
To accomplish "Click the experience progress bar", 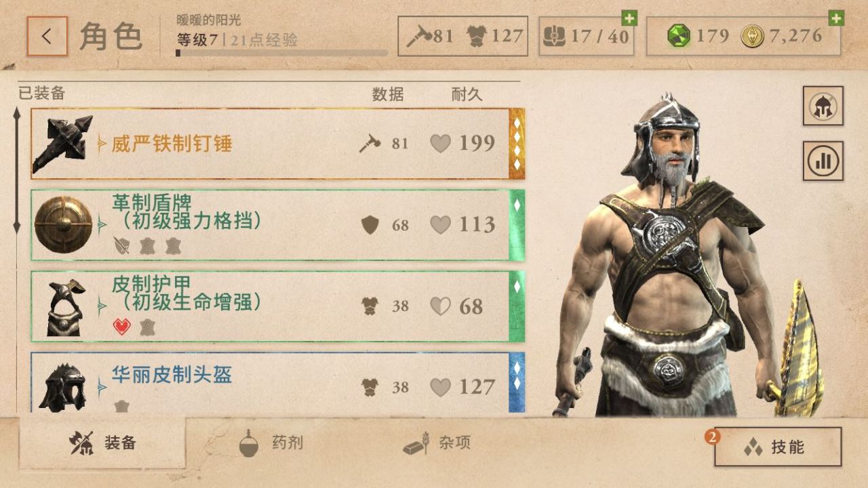I will (x=282, y=53).
